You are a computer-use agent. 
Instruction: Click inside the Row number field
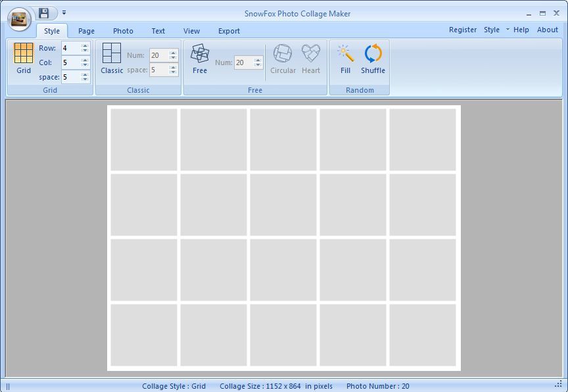(70, 48)
